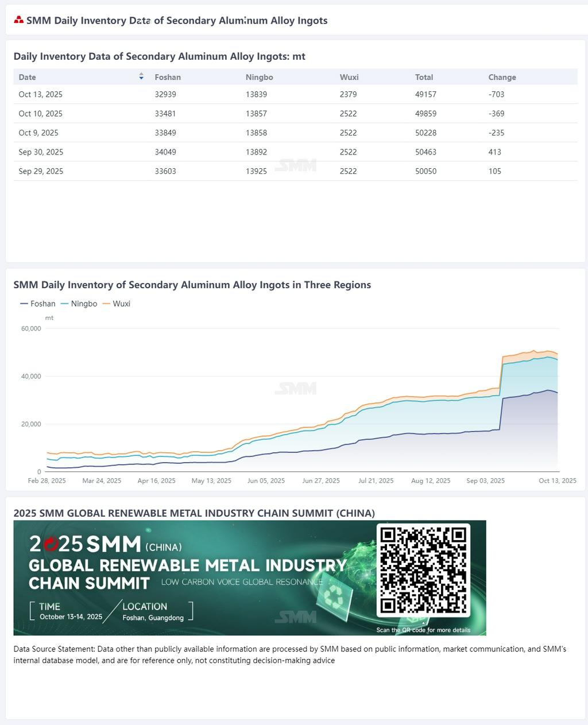The width and height of the screenshot is (588, 725).
Task: Click Foshan value 33481
Action: (x=165, y=114)
